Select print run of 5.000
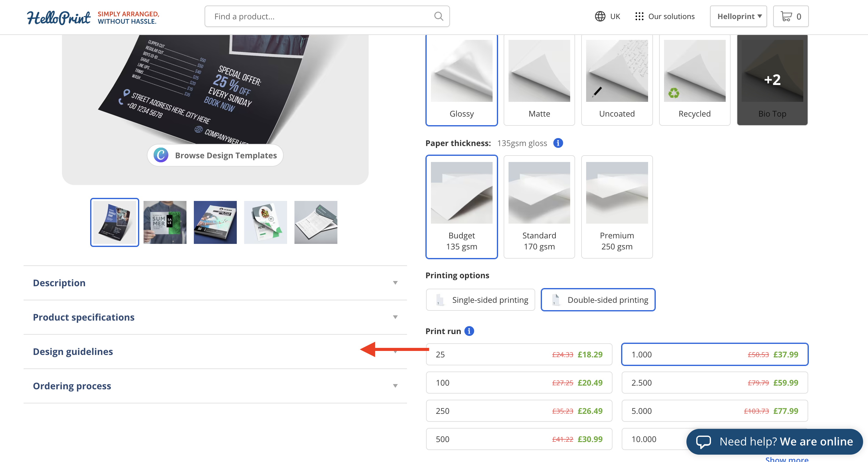Screen dimensions: 868x462 pyautogui.click(x=714, y=411)
